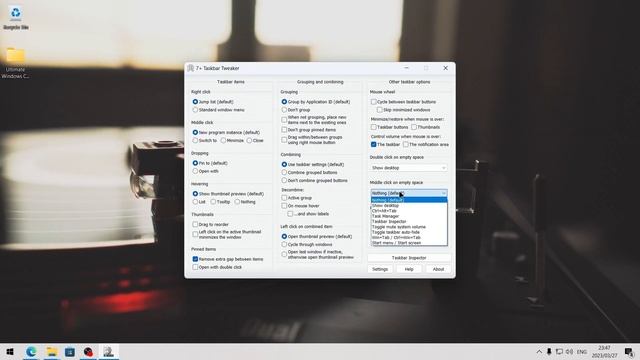Set middle click to Minimize
The width and height of the screenshot is (640, 360).
[232, 140]
